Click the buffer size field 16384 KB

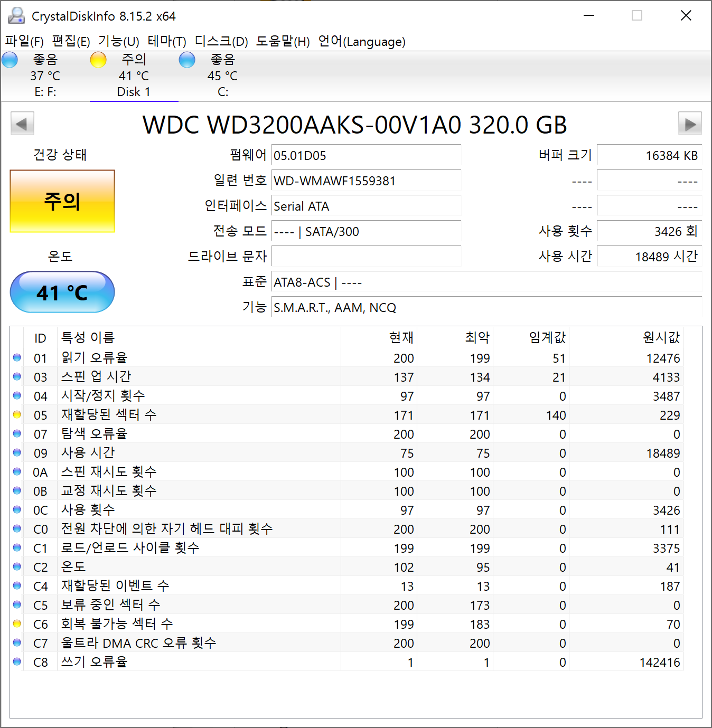(649, 155)
